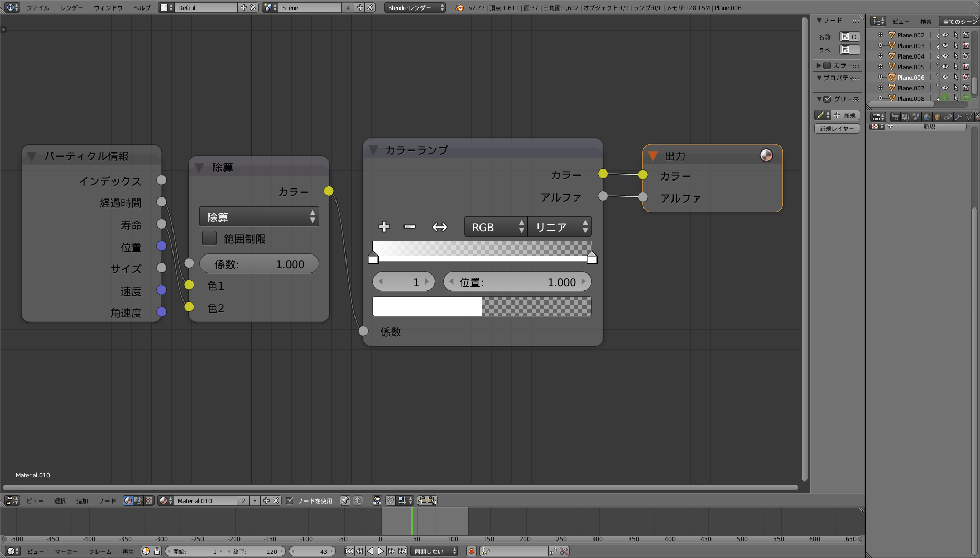Viewport: 980px width, 558px height.
Task: Jump to the end frame button
Action: pyautogui.click(x=402, y=551)
